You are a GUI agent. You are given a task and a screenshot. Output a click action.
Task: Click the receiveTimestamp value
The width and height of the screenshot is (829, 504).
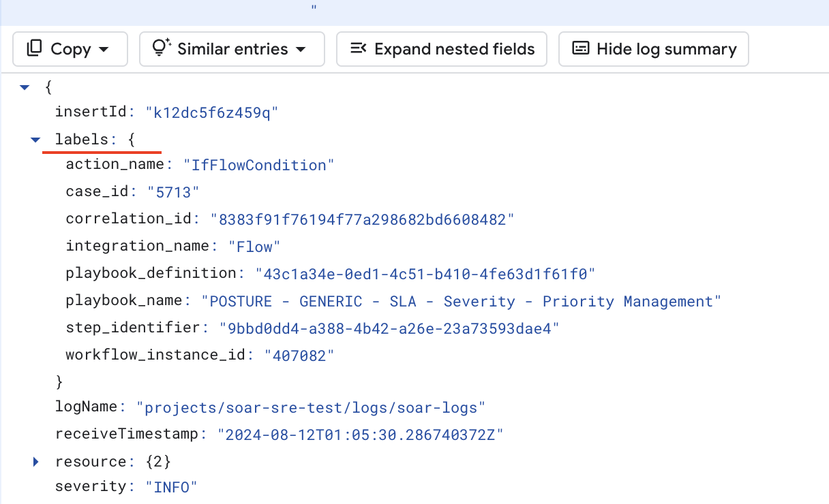(361, 434)
